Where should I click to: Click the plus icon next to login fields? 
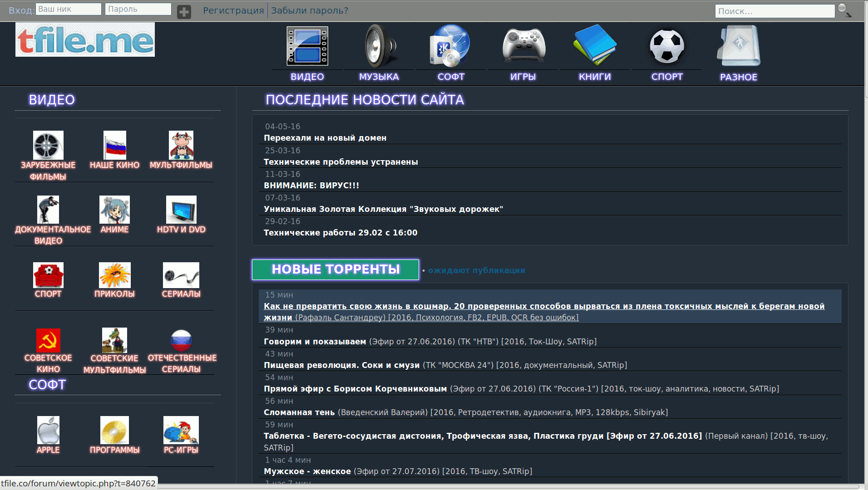[183, 11]
